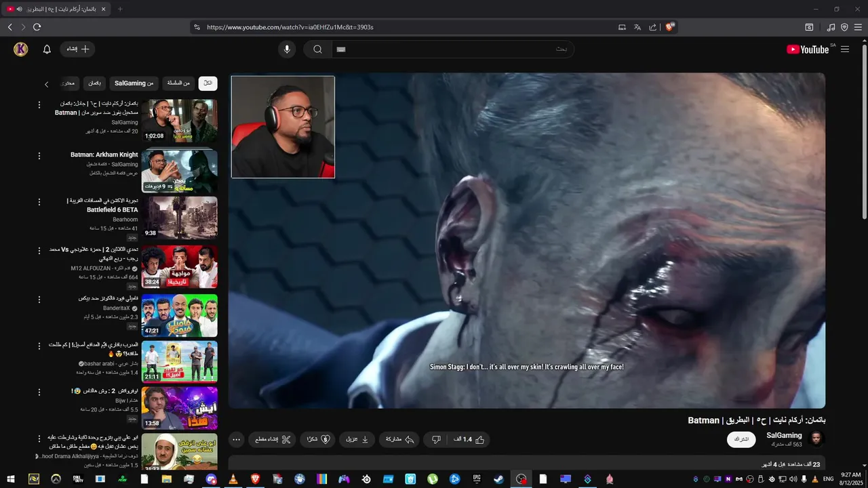Image resolution: width=868 pixels, height=488 pixels.
Task: Open the browser sidebar panel icon
Action: pyautogui.click(x=809, y=27)
